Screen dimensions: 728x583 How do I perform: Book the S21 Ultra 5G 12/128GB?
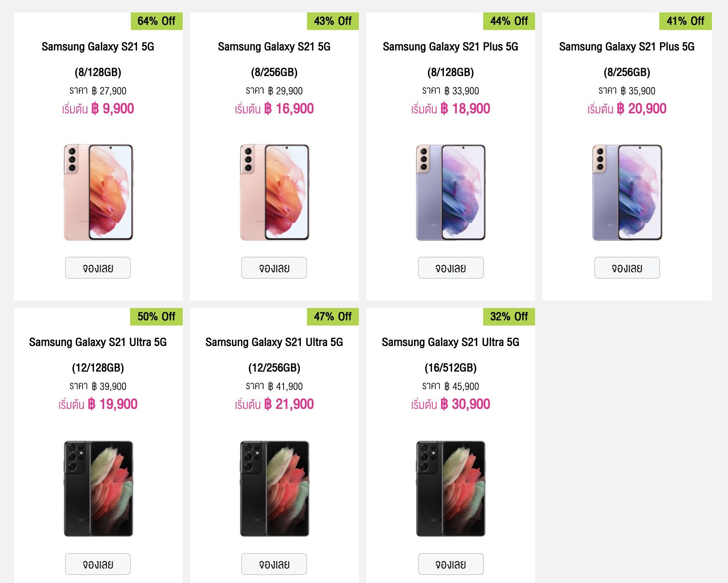98,564
